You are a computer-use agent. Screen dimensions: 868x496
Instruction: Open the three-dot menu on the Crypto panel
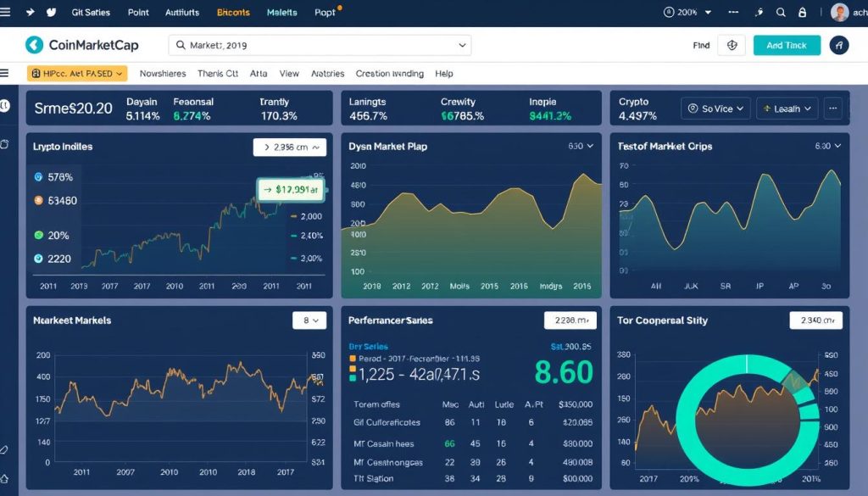[x=832, y=108]
